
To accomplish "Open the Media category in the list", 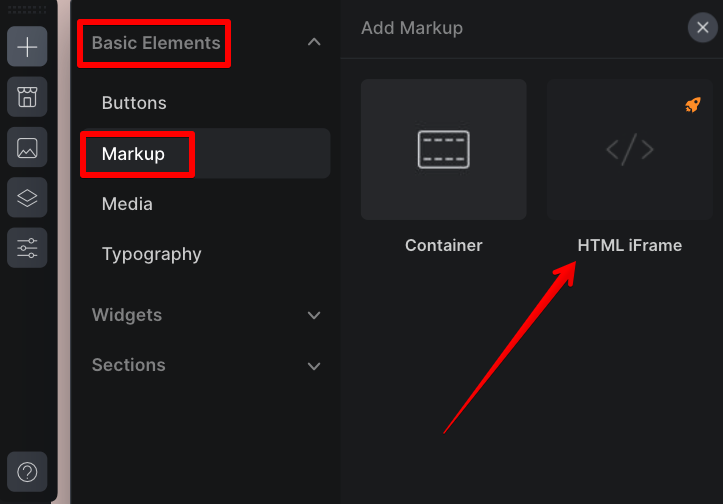I will coord(127,204).
